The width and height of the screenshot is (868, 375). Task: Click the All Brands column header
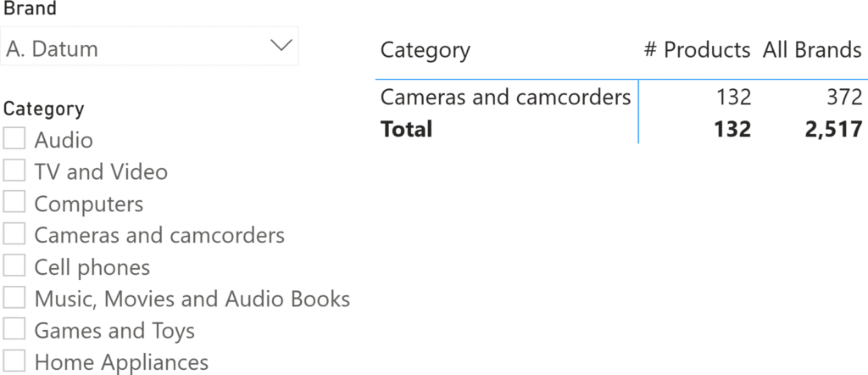pyautogui.click(x=811, y=50)
